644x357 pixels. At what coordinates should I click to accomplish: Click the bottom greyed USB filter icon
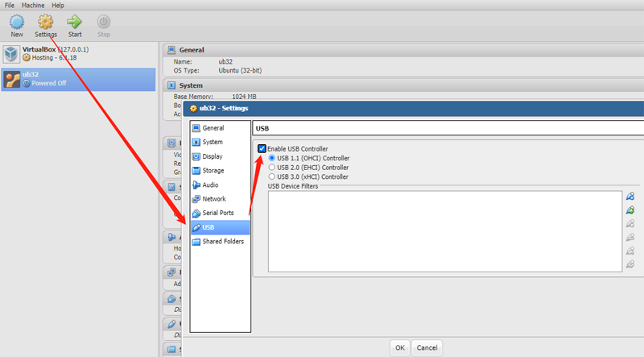[x=630, y=264]
